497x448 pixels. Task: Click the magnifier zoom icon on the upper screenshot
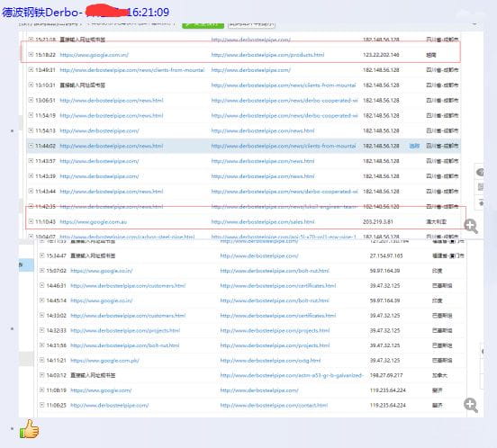pos(471,226)
